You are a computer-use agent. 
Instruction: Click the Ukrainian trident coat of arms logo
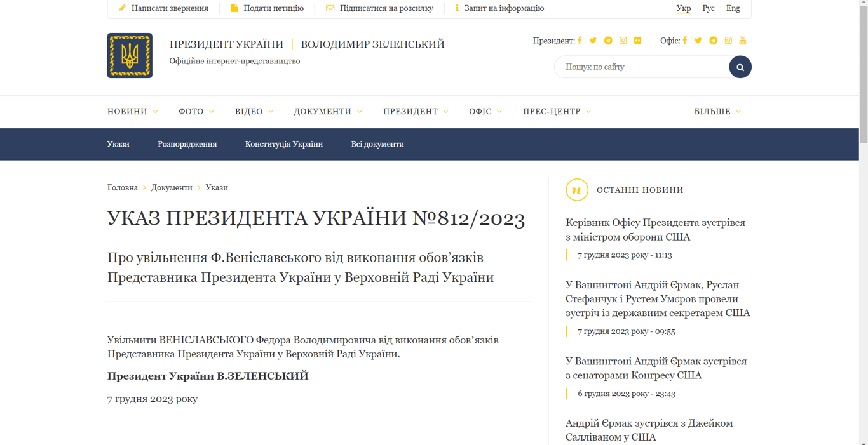point(130,56)
